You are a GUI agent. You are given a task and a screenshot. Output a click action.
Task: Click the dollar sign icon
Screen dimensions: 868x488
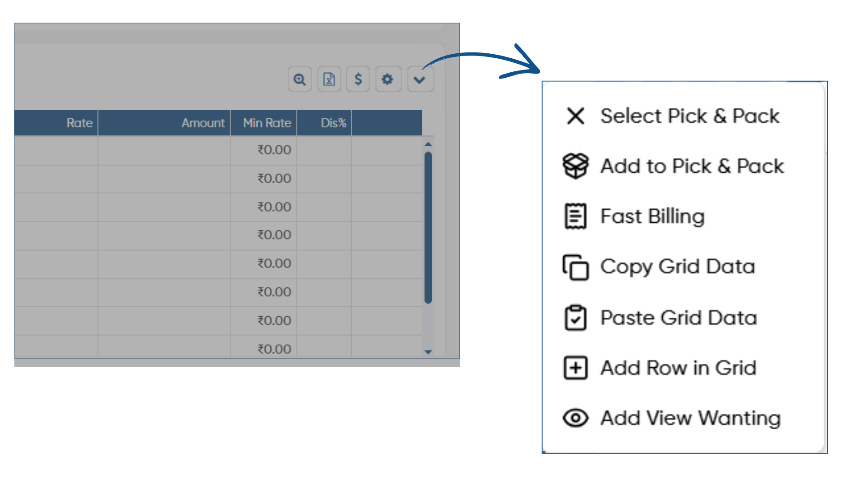point(358,80)
